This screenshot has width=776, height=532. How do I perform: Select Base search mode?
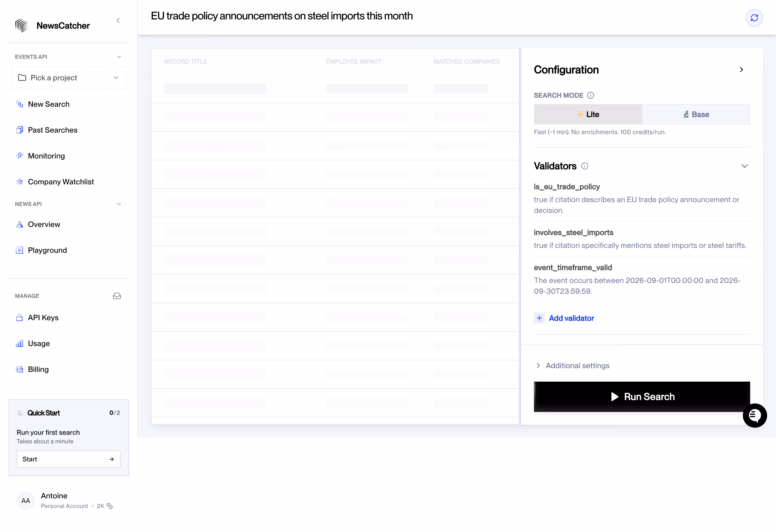(x=695, y=114)
